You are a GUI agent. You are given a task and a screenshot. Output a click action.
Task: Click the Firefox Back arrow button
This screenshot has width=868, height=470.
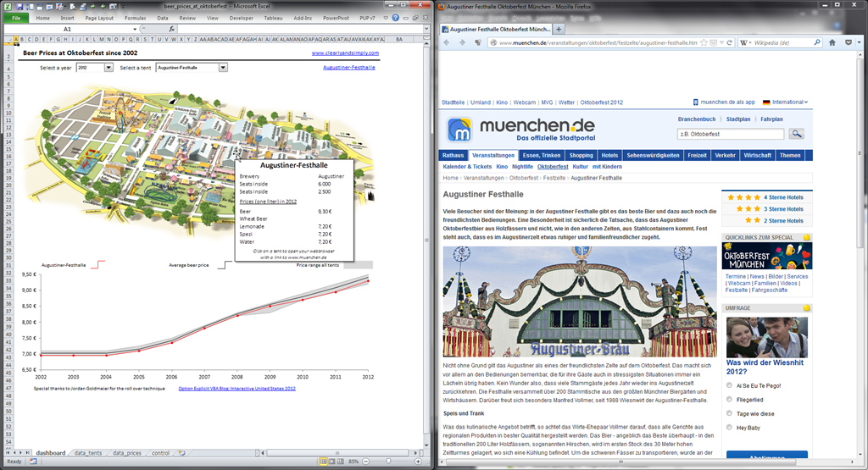click(x=447, y=42)
